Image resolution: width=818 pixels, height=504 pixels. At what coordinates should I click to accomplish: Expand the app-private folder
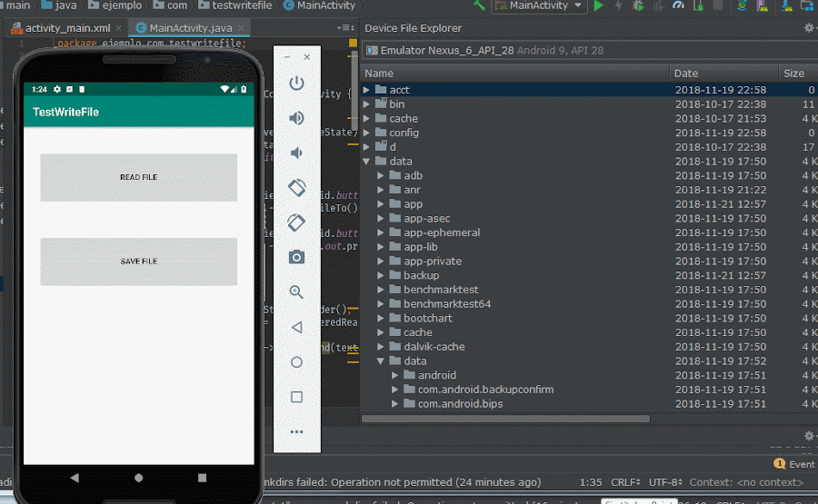[x=380, y=261]
